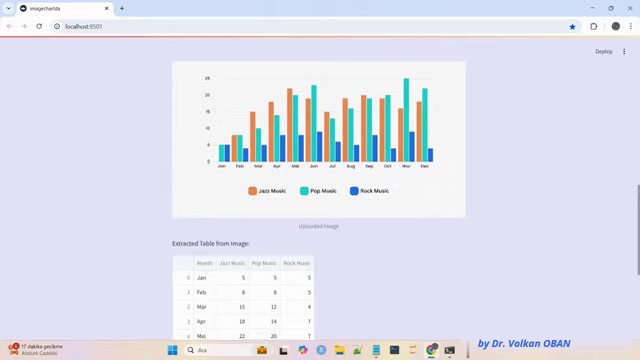Open the Streamlit three-dot main menu
The height and width of the screenshot is (360, 640).
point(624,51)
